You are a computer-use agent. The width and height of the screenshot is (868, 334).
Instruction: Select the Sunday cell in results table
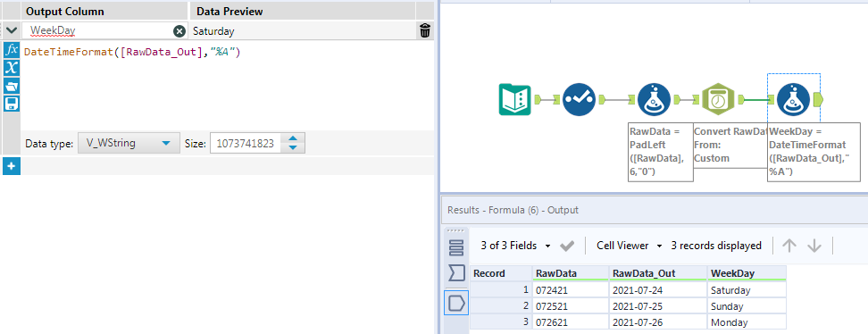point(747,306)
